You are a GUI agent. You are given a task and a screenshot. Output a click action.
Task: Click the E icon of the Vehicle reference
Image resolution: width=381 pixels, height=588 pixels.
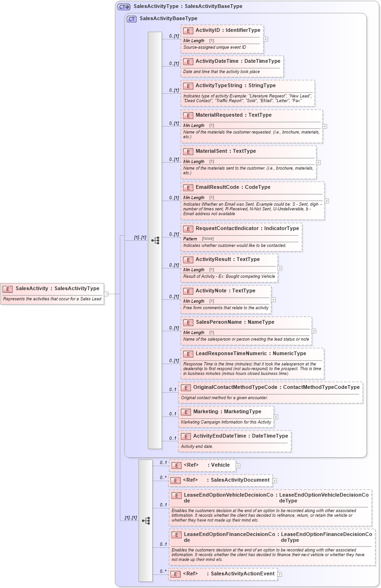pos(176,465)
